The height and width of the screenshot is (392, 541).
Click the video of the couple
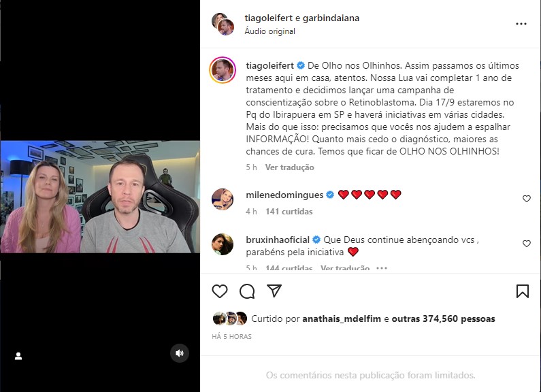pos(100,197)
